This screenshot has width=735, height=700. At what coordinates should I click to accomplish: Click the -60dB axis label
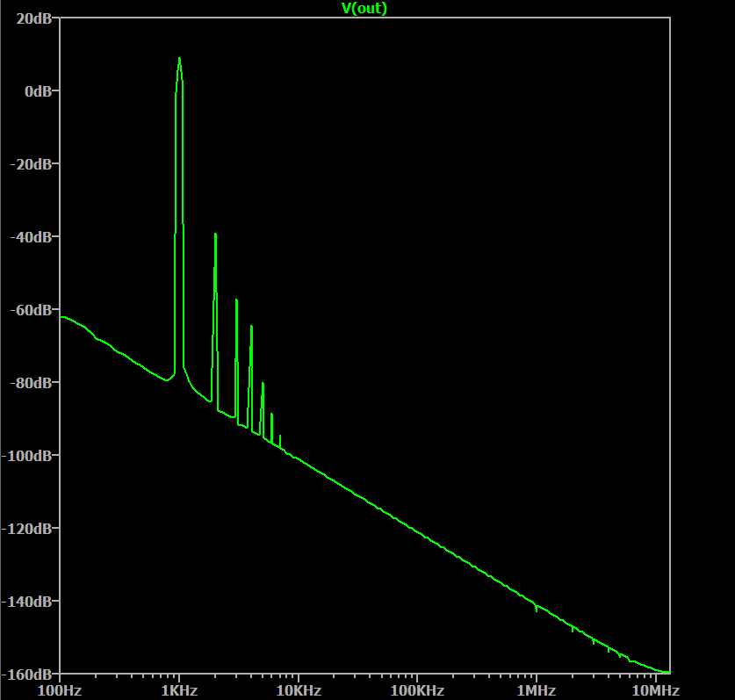[31, 310]
